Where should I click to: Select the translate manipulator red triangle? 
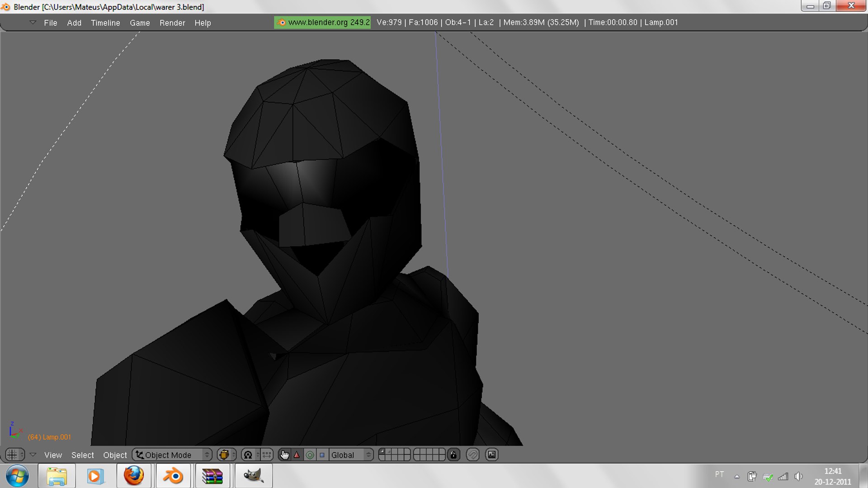pos(297,455)
